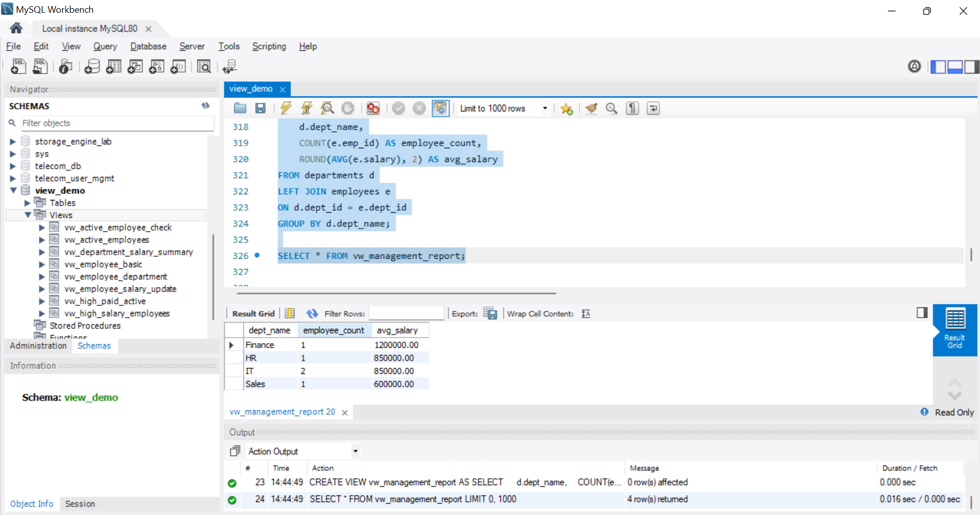Click the Filter Rows input field
This screenshot has height=515, width=980.
coord(406,313)
